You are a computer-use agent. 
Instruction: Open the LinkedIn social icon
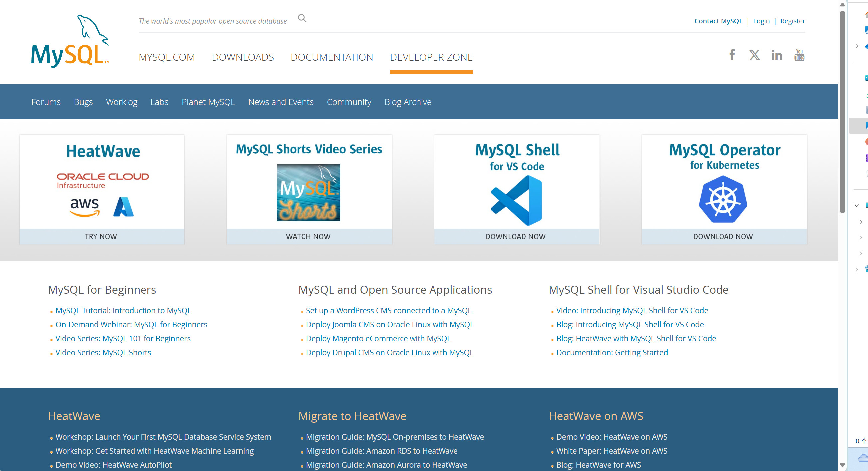click(x=777, y=55)
